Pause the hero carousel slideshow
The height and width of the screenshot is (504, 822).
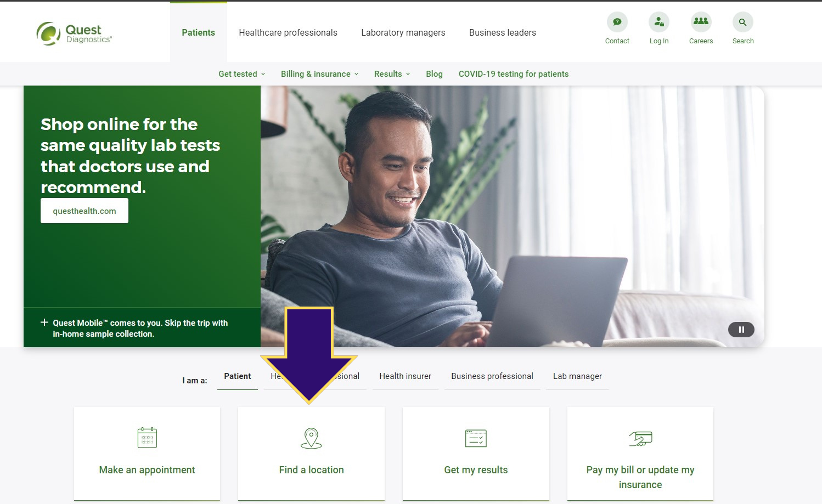[x=741, y=330]
